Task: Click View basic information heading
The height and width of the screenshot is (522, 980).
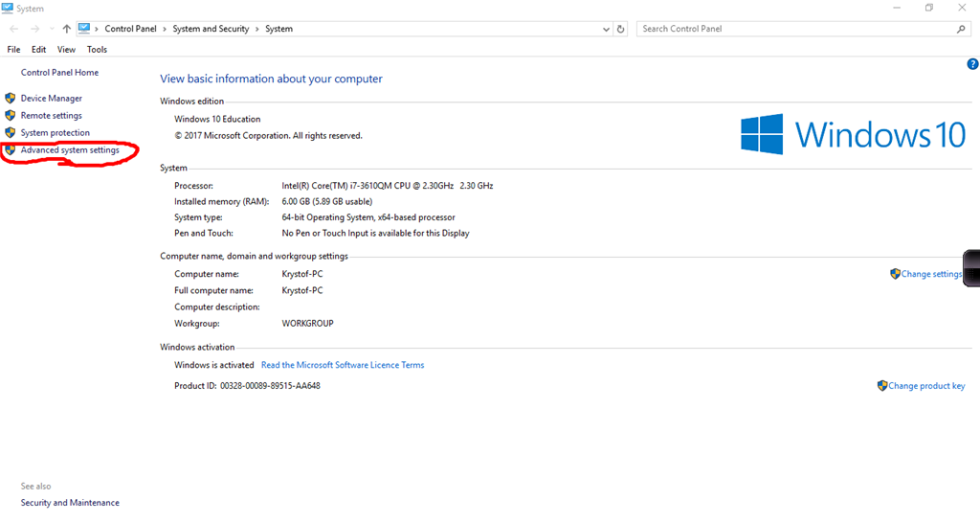Action: click(271, 79)
